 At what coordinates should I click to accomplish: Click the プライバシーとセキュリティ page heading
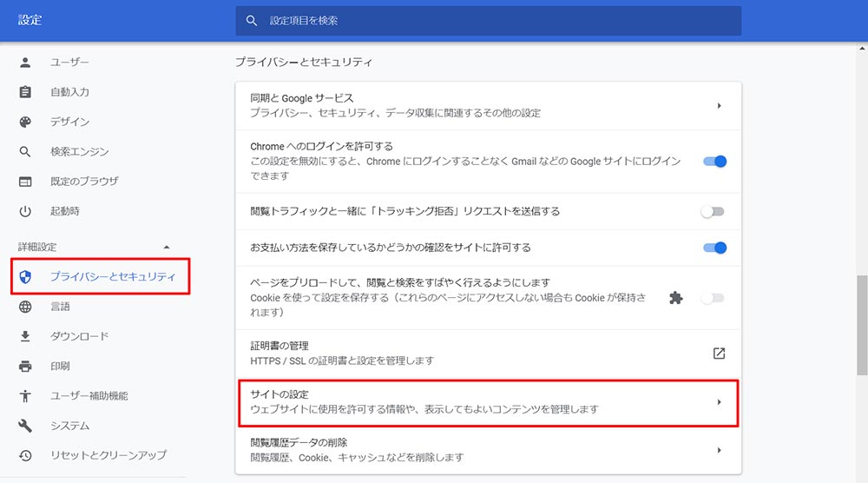click(303, 62)
